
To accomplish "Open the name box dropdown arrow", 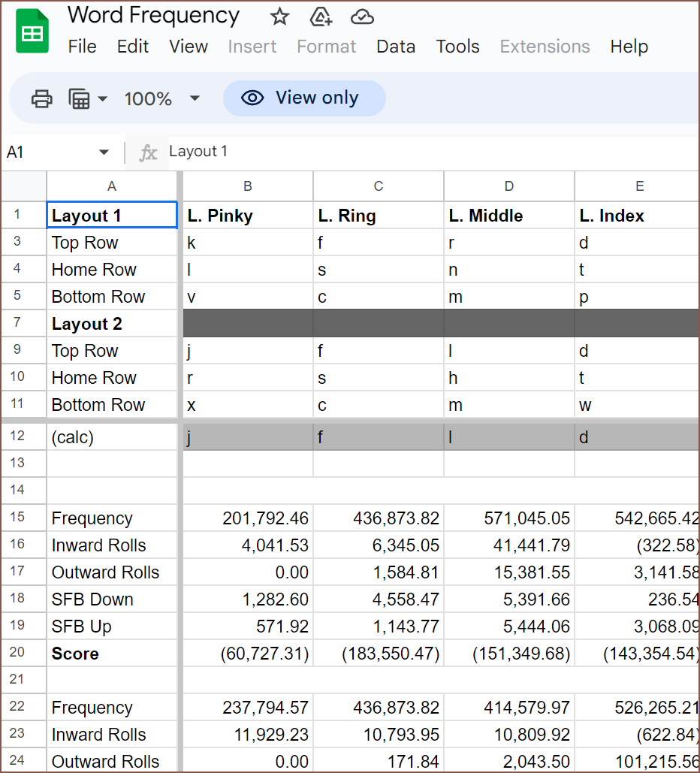I will tap(104, 152).
